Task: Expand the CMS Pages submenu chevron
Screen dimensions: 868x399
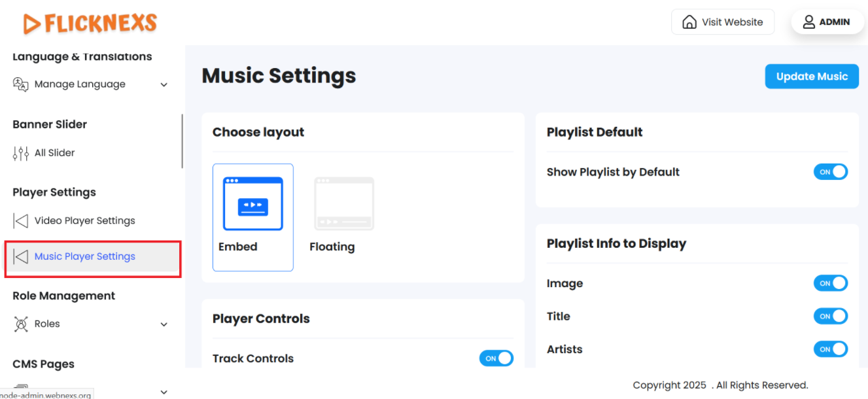Action: pyautogui.click(x=164, y=392)
